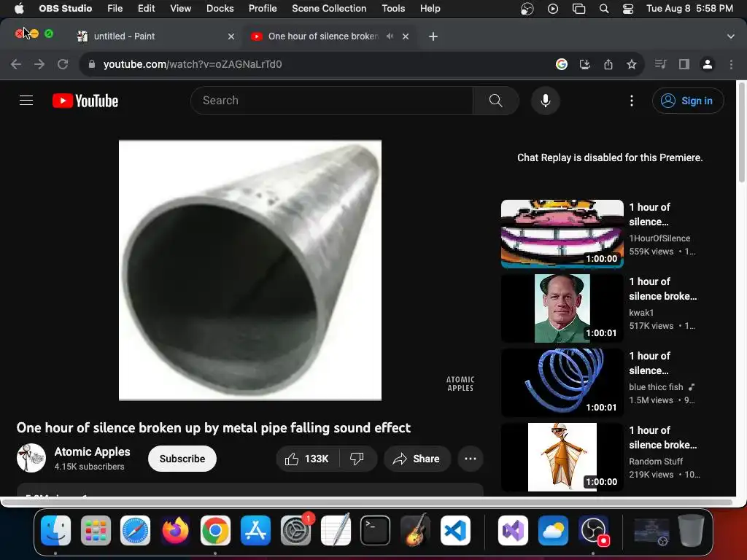This screenshot has width=747, height=560.
Task: Expand the tab search chevron
Action: tap(730, 36)
